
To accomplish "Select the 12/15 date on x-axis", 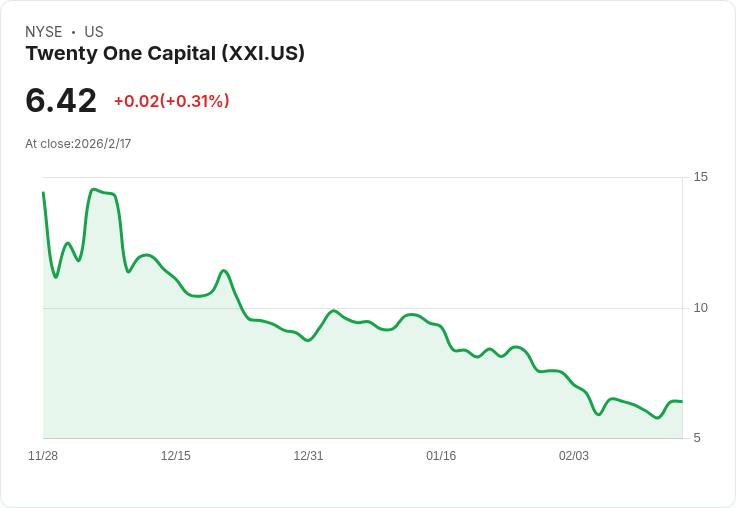I will click(x=175, y=455).
